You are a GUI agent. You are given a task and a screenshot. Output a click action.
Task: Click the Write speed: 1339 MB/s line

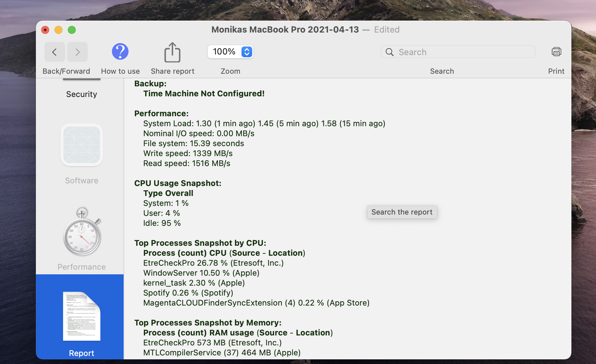pos(188,153)
